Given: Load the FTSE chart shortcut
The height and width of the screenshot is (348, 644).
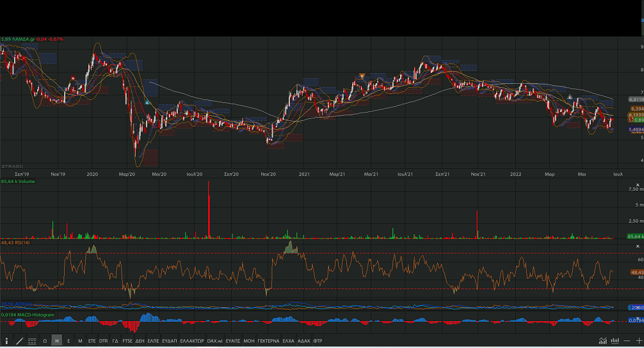Looking at the screenshot, I should (x=127, y=341).
